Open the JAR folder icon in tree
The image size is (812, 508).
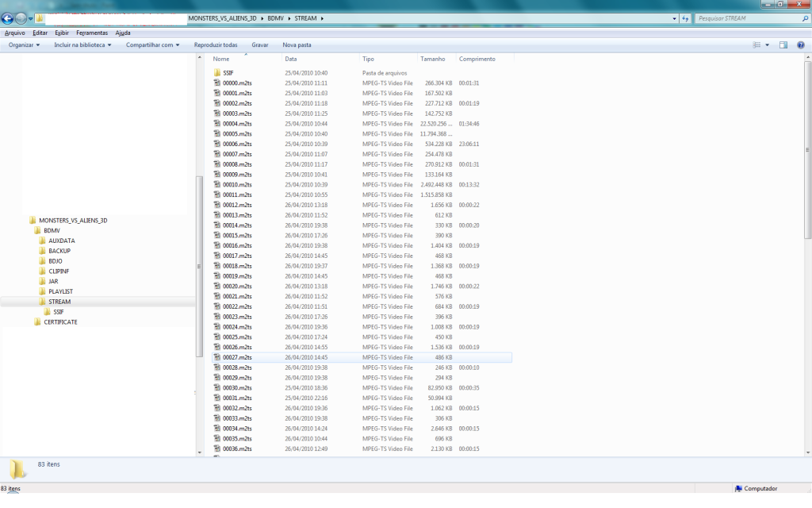tap(43, 281)
